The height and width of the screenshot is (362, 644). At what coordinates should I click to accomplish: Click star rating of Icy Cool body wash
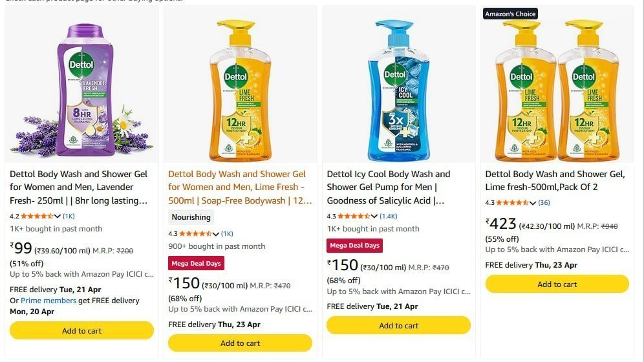pyautogui.click(x=354, y=216)
